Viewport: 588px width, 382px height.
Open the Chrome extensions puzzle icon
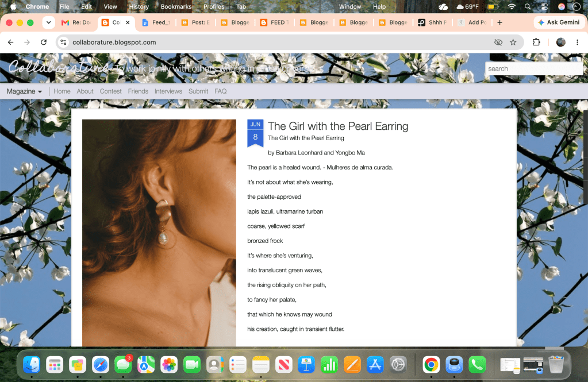pos(536,43)
